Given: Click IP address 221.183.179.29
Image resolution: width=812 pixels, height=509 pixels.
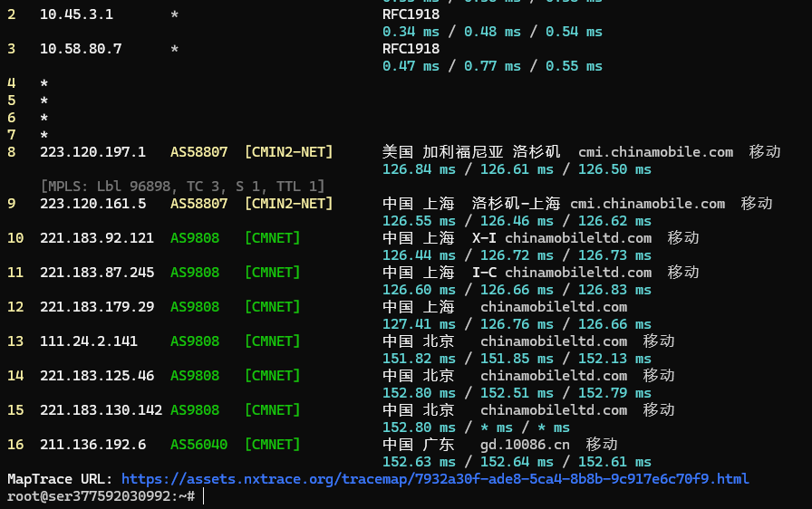Looking at the screenshot, I should 97,307.
